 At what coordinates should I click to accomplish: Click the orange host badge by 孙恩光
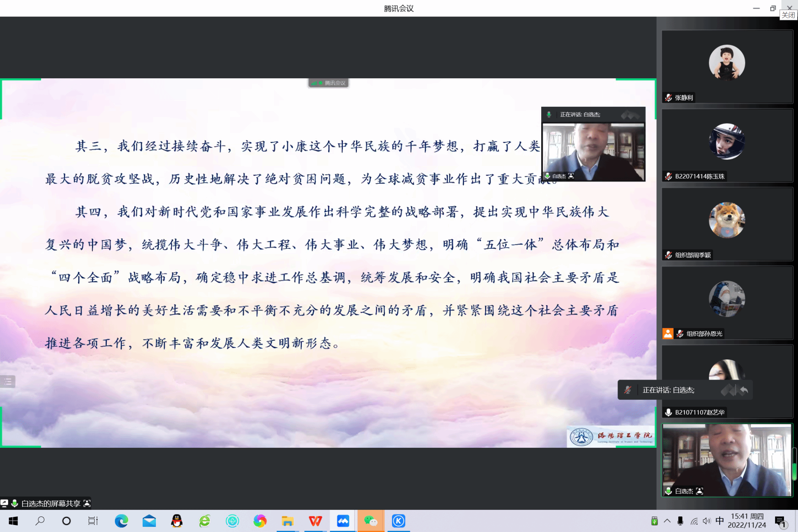(668, 334)
